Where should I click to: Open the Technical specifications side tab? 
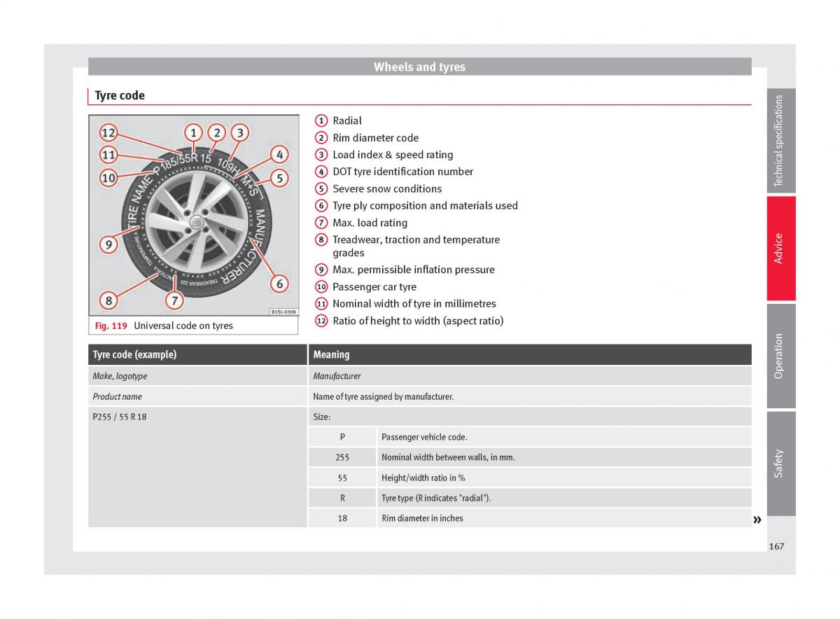coord(780,141)
